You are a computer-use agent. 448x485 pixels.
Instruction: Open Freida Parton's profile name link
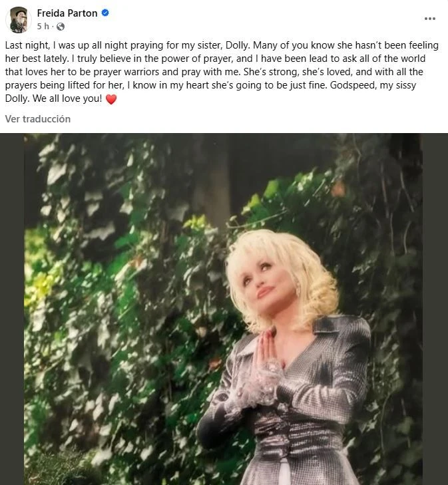point(67,13)
